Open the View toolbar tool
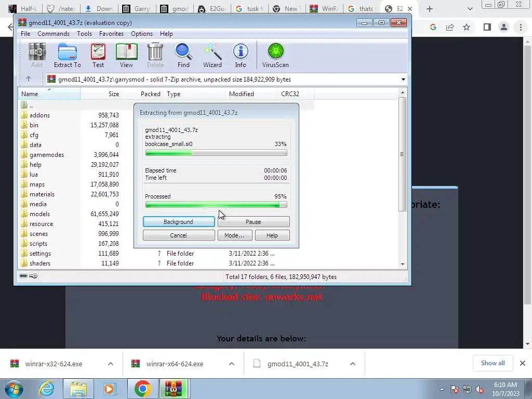 (x=127, y=55)
